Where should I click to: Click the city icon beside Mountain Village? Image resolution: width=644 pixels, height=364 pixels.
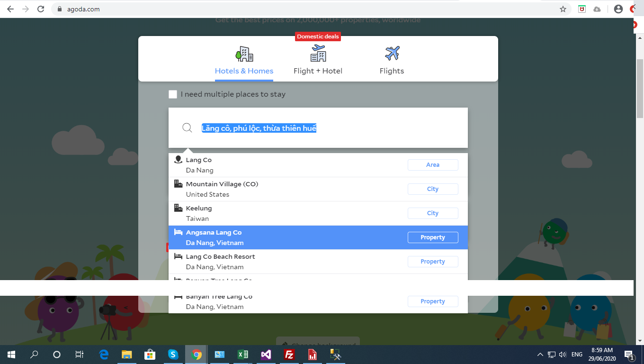pos(179,183)
